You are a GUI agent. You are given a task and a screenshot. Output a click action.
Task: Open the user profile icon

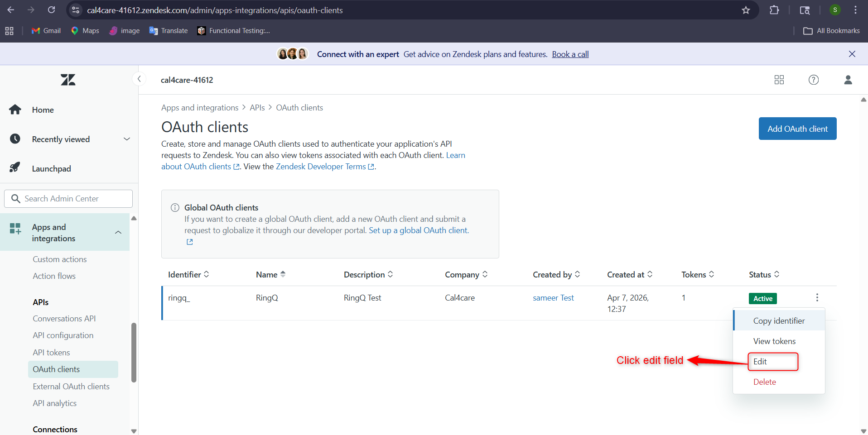(x=848, y=80)
